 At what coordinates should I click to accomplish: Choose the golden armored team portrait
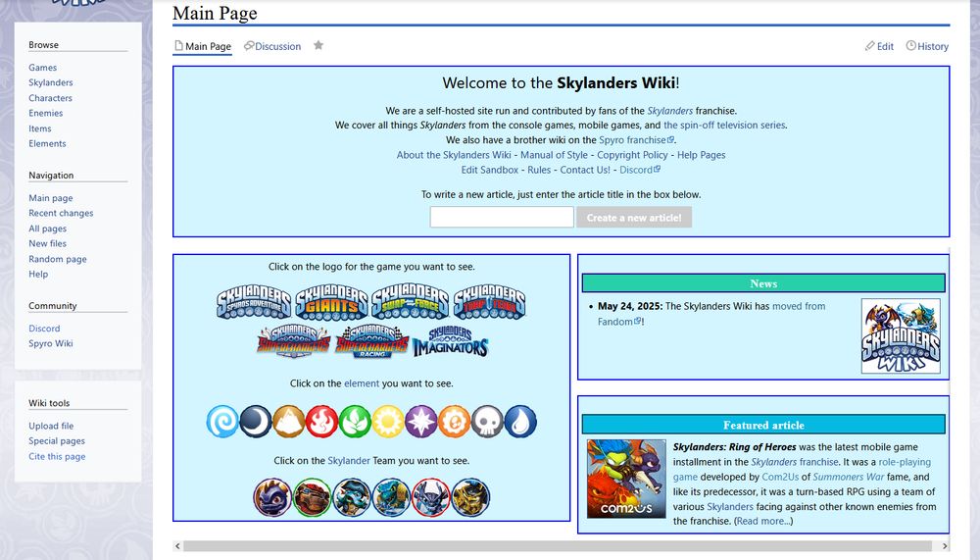point(470,497)
